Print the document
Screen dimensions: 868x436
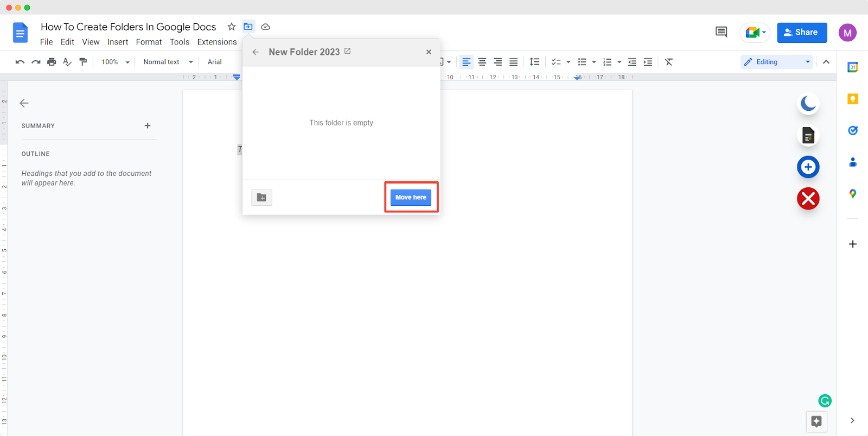pyautogui.click(x=52, y=62)
